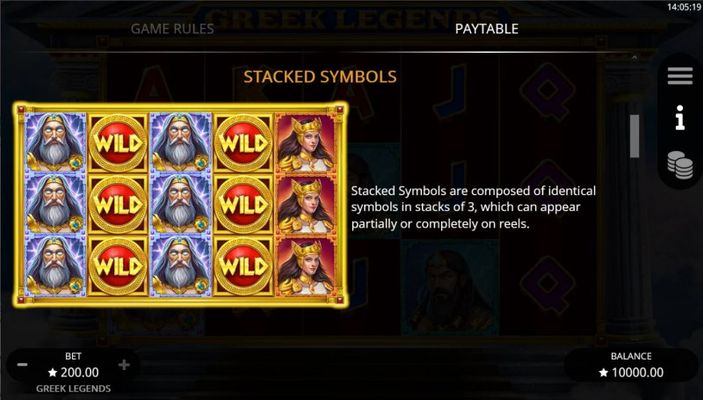Click the paytable scrollbar thumb
703x400 pixels.
click(x=634, y=136)
